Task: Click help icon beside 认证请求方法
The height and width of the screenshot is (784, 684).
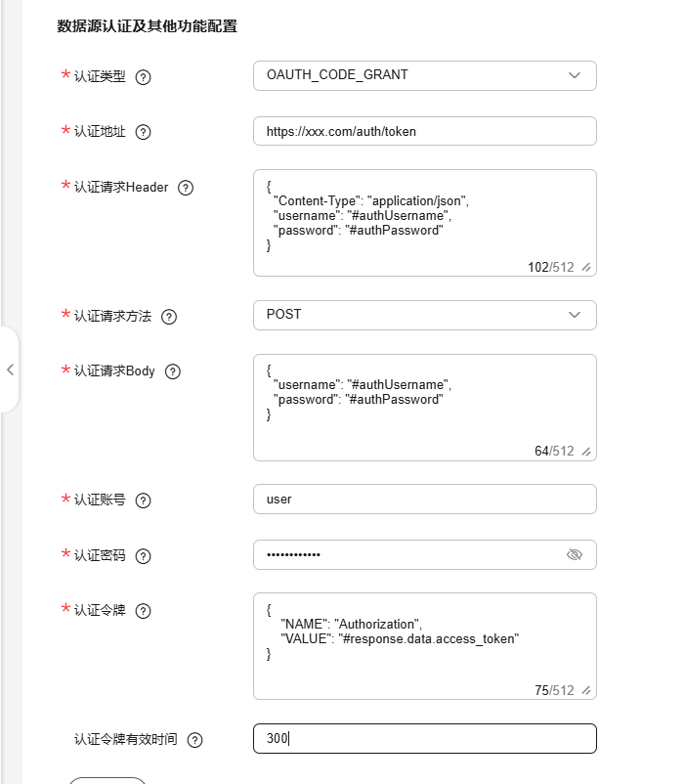Action: pos(169,317)
